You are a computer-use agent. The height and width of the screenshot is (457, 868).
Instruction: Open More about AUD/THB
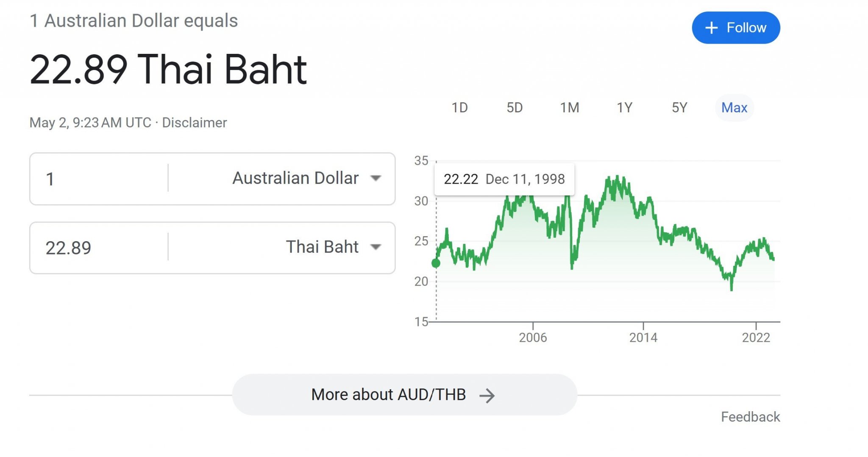(x=405, y=395)
